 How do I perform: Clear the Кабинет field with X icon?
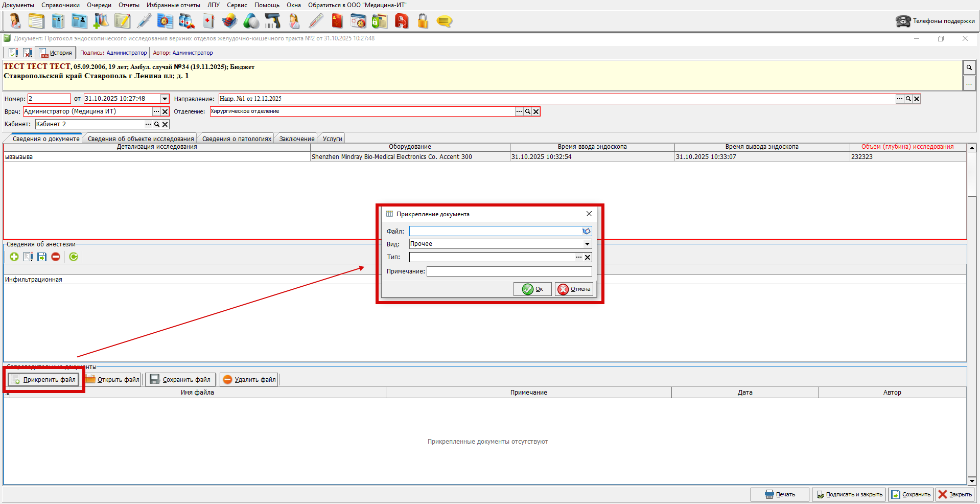point(165,124)
